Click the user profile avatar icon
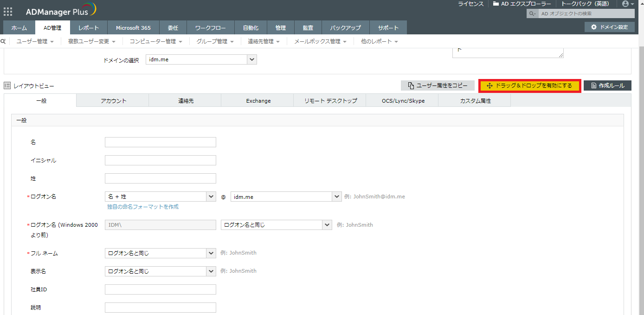Screen dimensions: 644x315 (625, 4)
